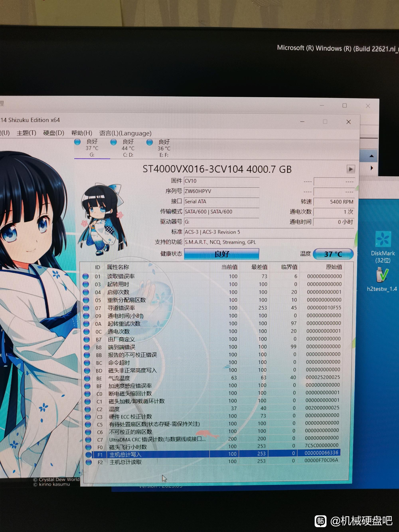Image resolution: width=399 pixels, height=532 pixels.
Task: Open DiskMark (32位) desktop icon
Action: point(383,247)
